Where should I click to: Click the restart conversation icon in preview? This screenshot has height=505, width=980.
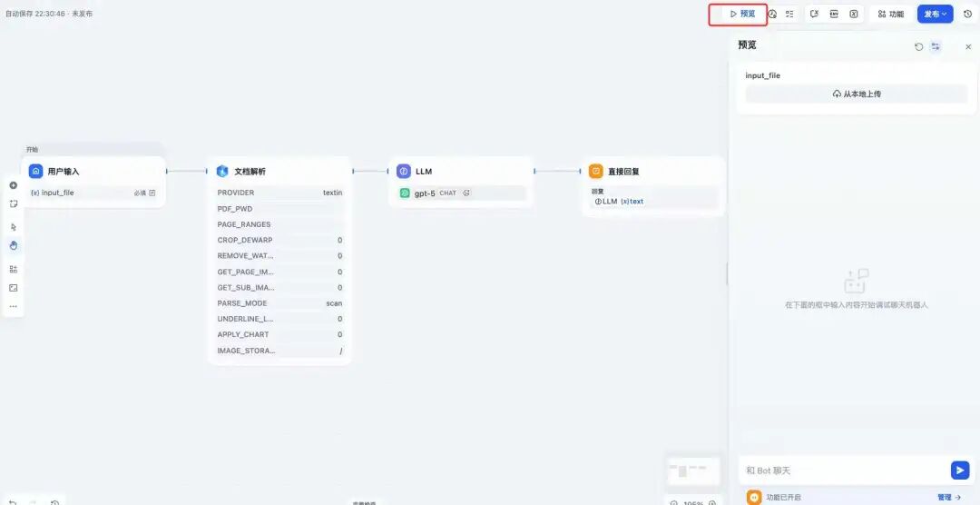tap(918, 47)
